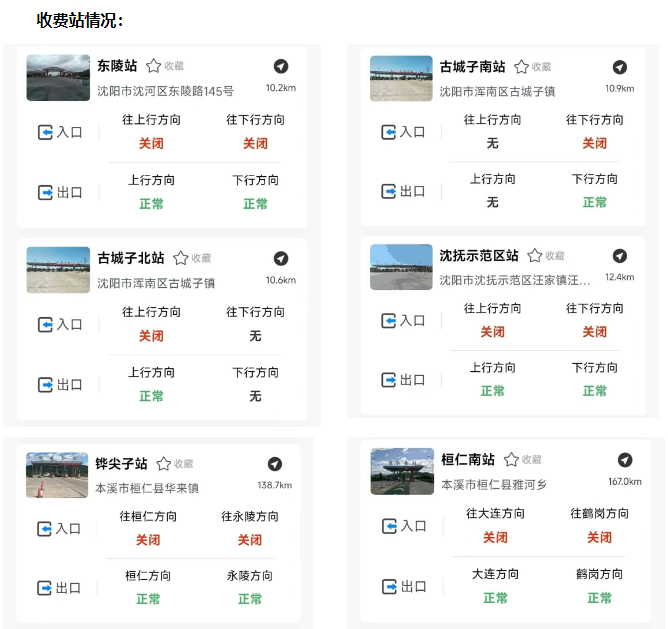The image size is (668, 629).
Task: Toggle favorite star for 东陵站
Action: [153, 66]
